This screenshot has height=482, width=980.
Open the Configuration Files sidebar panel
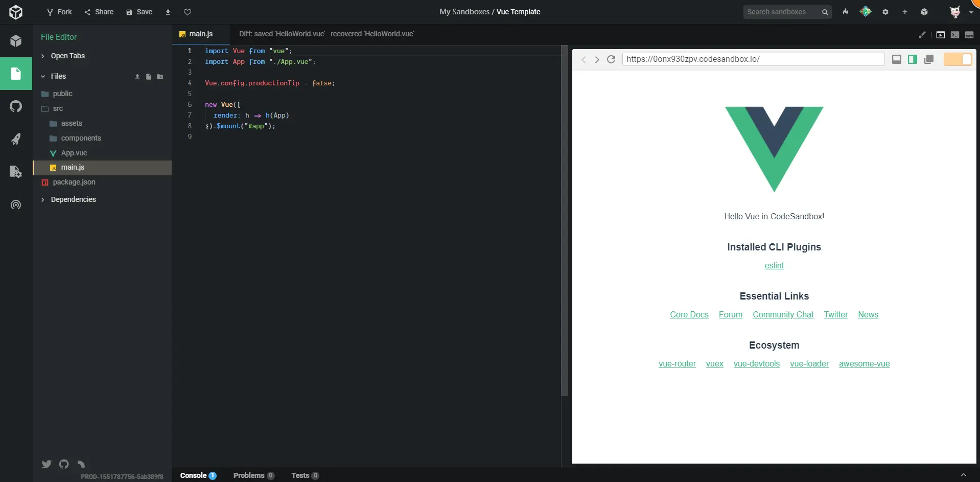coord(16,172)
